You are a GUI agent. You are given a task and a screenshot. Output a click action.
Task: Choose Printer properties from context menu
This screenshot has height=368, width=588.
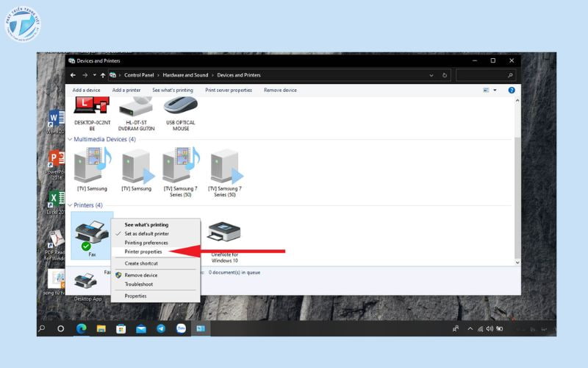[x=143, y=252]
